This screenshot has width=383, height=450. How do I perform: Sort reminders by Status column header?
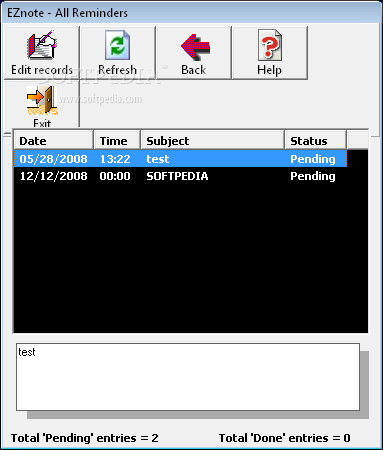click(x=316, y=141)
